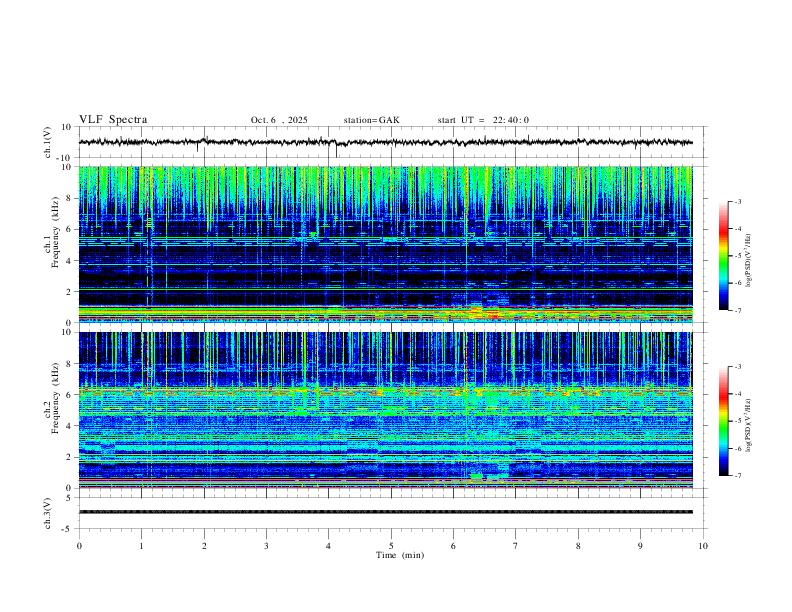Viewport: 792px width, 612px height.
Task: Click the "Time (min)" x-axis label
Action: click(400, 555)
